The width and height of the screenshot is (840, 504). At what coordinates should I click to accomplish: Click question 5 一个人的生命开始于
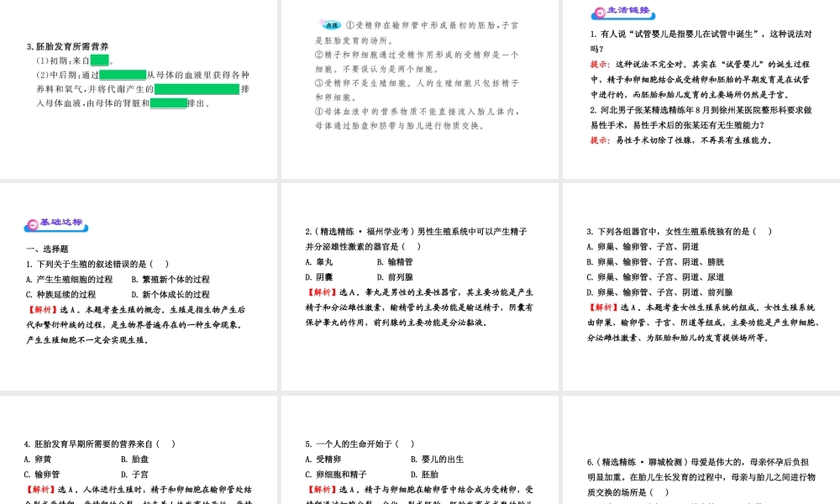click(360, 444)
